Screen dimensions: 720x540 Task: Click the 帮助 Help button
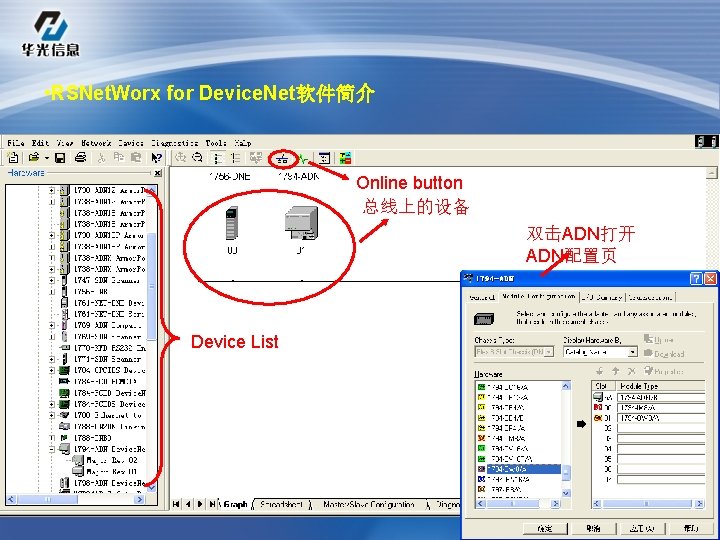[691, 529]
